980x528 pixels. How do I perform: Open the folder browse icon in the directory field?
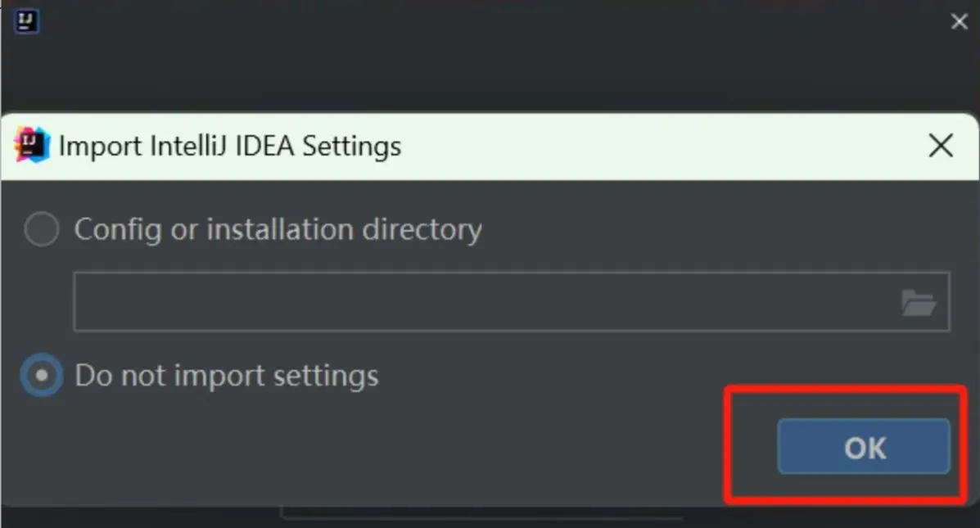[x=919, y=304]
